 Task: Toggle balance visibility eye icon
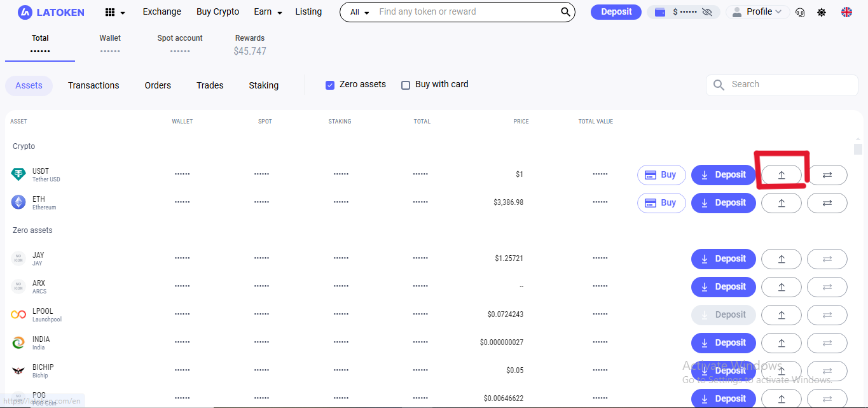(x=706, y=12)
